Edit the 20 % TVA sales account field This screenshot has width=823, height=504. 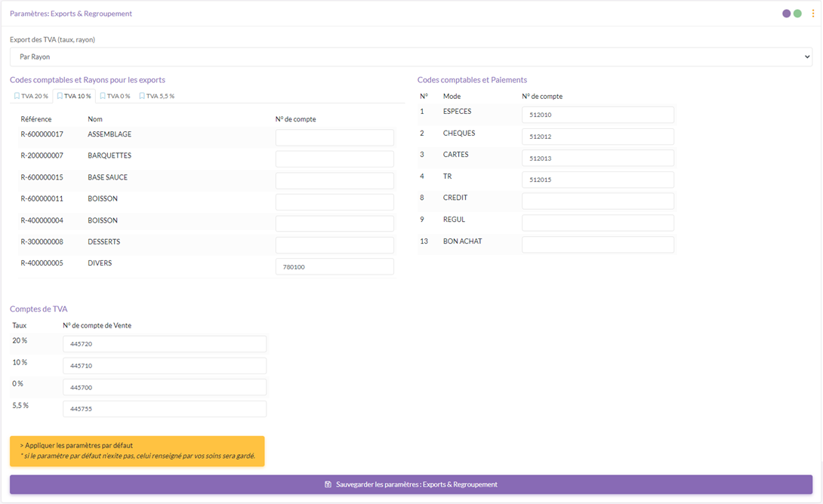coord(165,344)
